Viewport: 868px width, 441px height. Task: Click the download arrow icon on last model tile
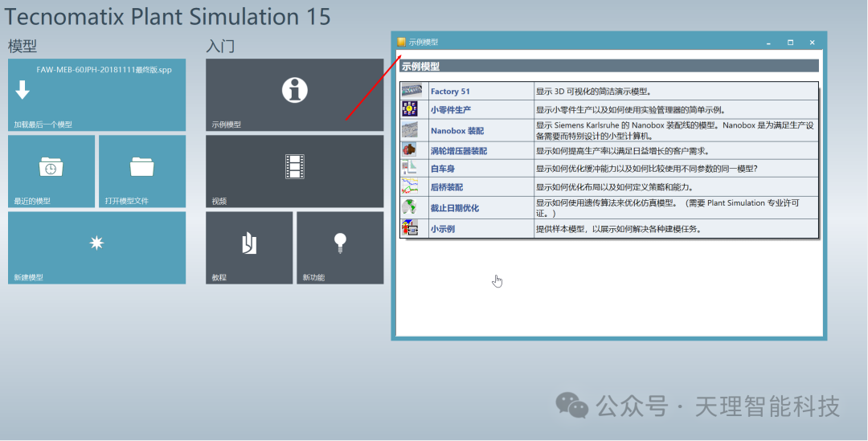(23, 90)
